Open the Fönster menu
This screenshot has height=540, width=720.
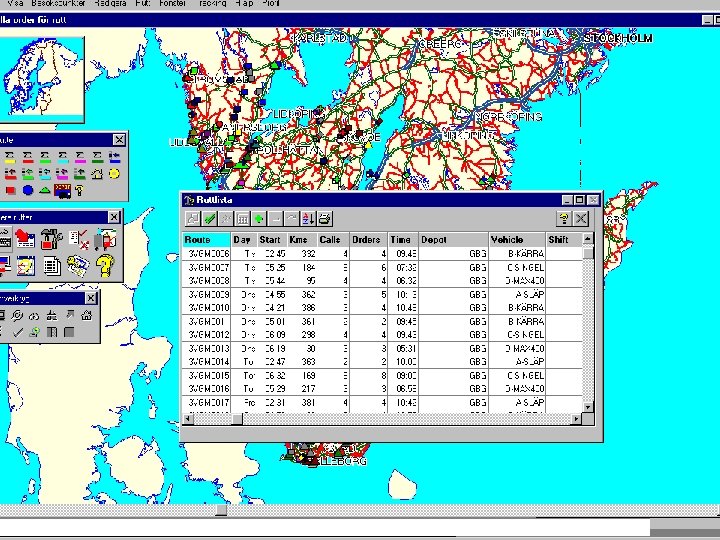(x=173, y=5)
